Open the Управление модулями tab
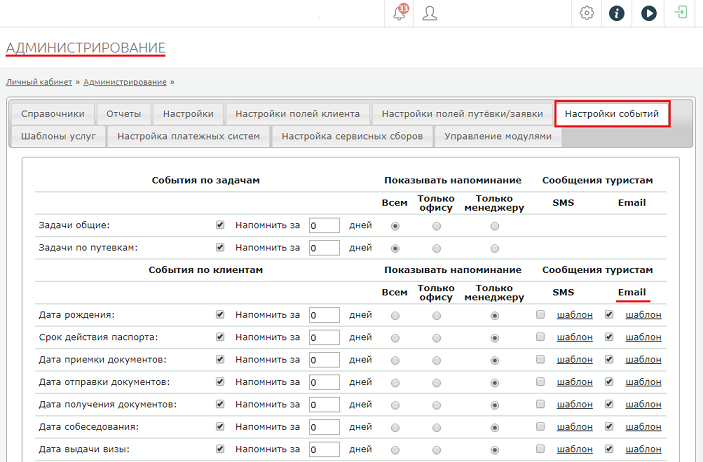Viewport: 703px width, 462px height. point(498,136)
